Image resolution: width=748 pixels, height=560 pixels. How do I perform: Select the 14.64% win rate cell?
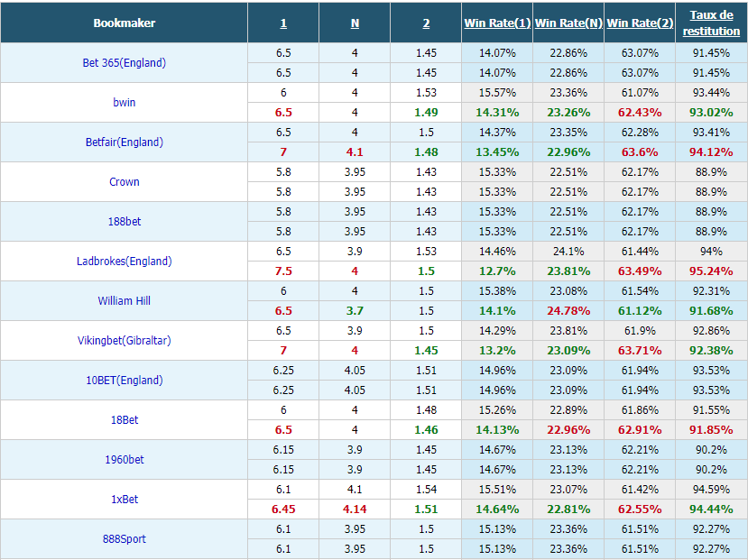tap(497, 509)
